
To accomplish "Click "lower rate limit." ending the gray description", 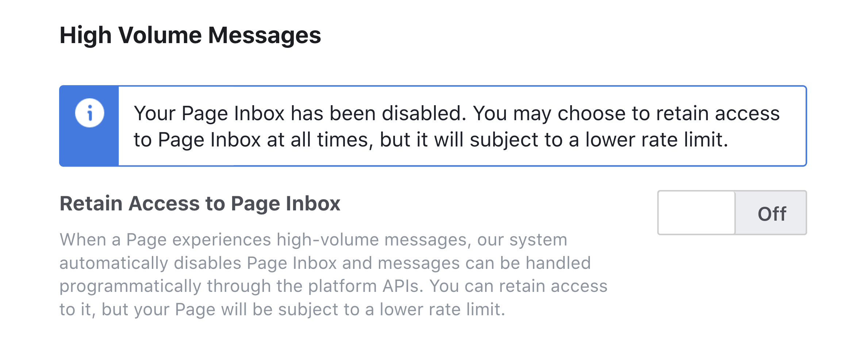I will [x=442, y=309].
